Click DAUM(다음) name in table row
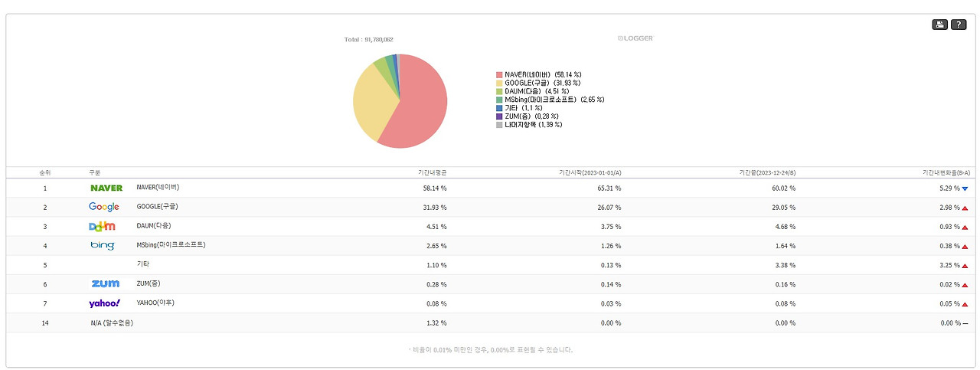980x370 pixels. click(x=154, y=226)
